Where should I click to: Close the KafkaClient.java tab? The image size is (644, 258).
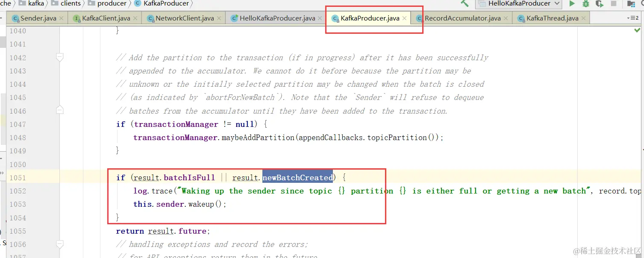tap(135, 18)
